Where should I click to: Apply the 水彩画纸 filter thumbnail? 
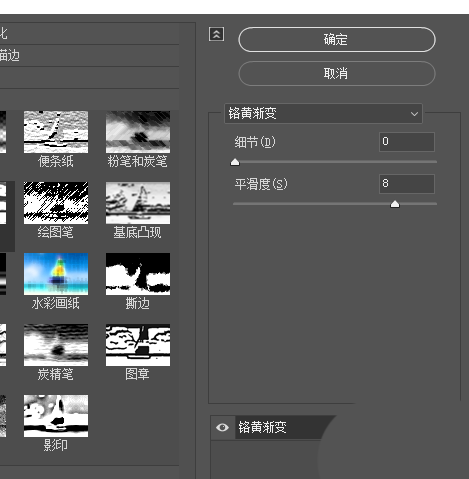pyautogui.click(x=56, y=274)
